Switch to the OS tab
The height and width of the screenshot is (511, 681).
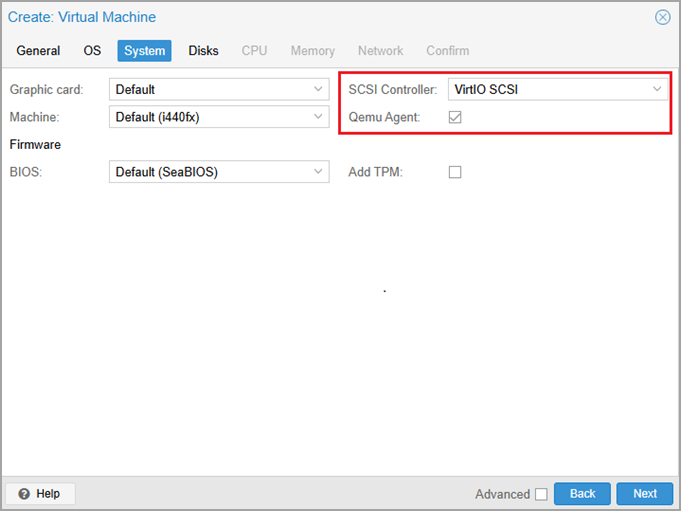click(92, 51)
